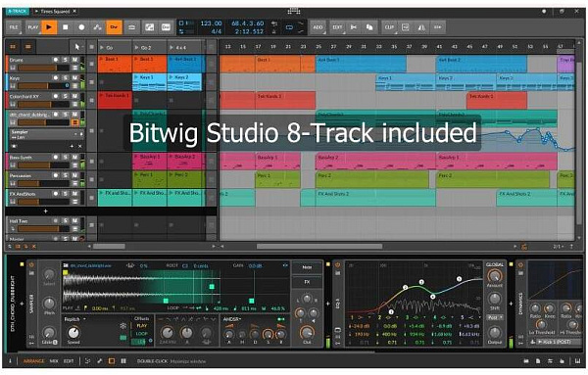Solo the Percussion track
This screenshot has width=588, height=375.
(x=66, y=175)
